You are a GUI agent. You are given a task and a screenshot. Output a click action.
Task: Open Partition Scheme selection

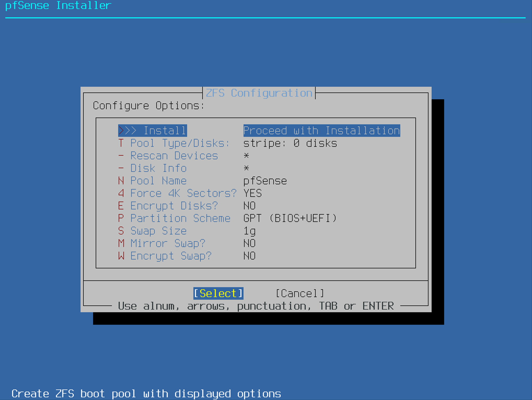pyautogui.click(x=180, y=218)
